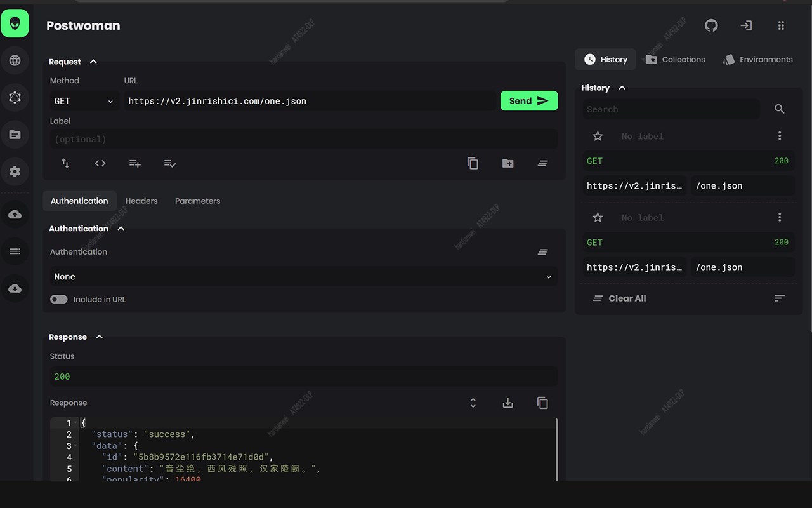Click "No label" on second history entry
Viewport: 812px width, 508px height.
pos(643,217)
